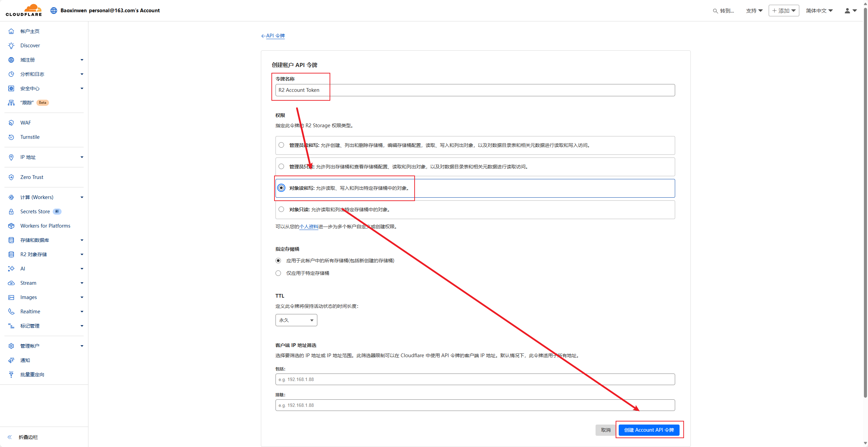Open the 简体中文 language dropdown
Image resolution: width=868 pixels, height=447 pixels.
(x=819, y=11)
